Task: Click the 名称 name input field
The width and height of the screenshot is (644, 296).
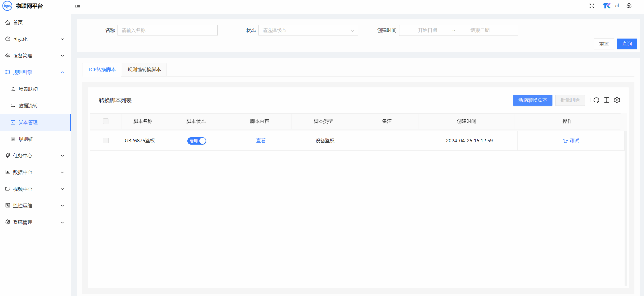Action: click(x=167, y=30)
